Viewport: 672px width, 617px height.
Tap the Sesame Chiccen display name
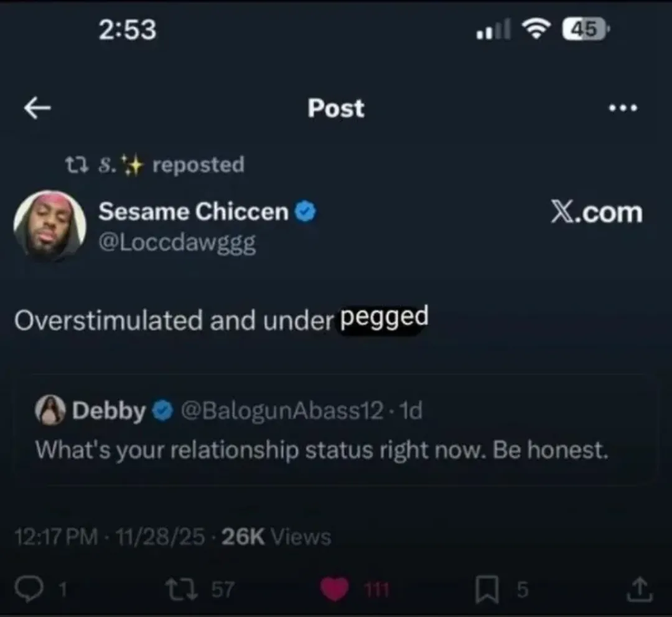click(x=193, y=212)
